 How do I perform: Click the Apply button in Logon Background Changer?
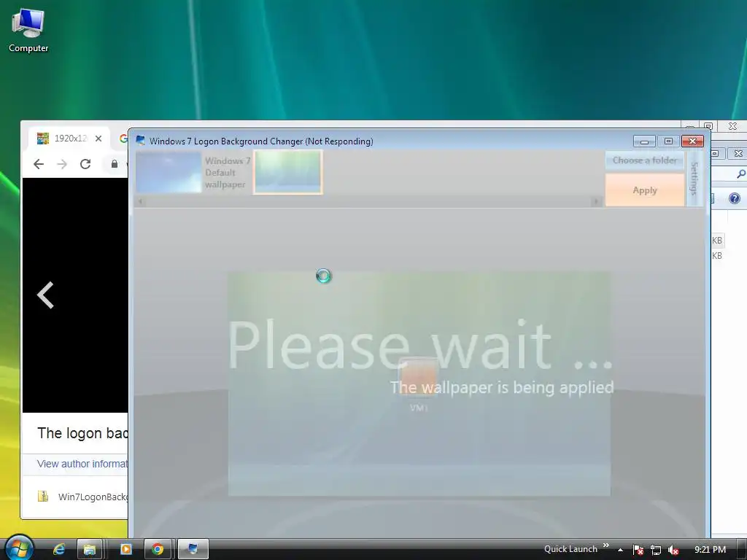(x=645, y=190)
